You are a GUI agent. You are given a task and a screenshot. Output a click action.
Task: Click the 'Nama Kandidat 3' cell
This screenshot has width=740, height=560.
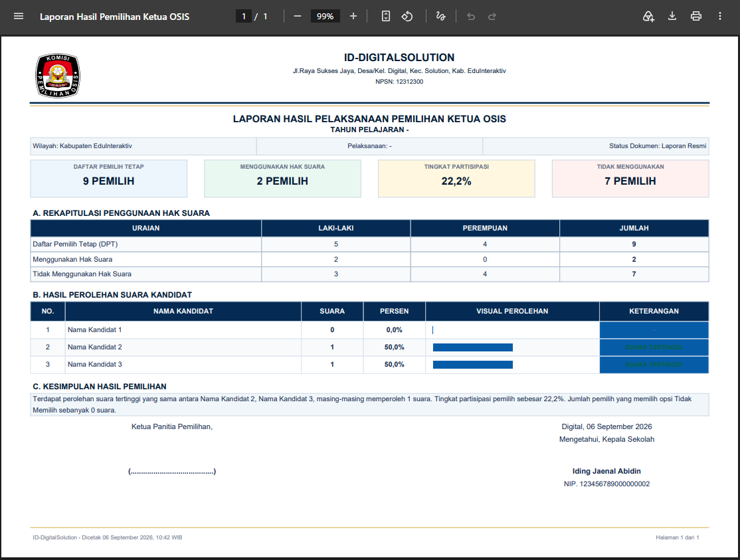click(x=183, y=365)
